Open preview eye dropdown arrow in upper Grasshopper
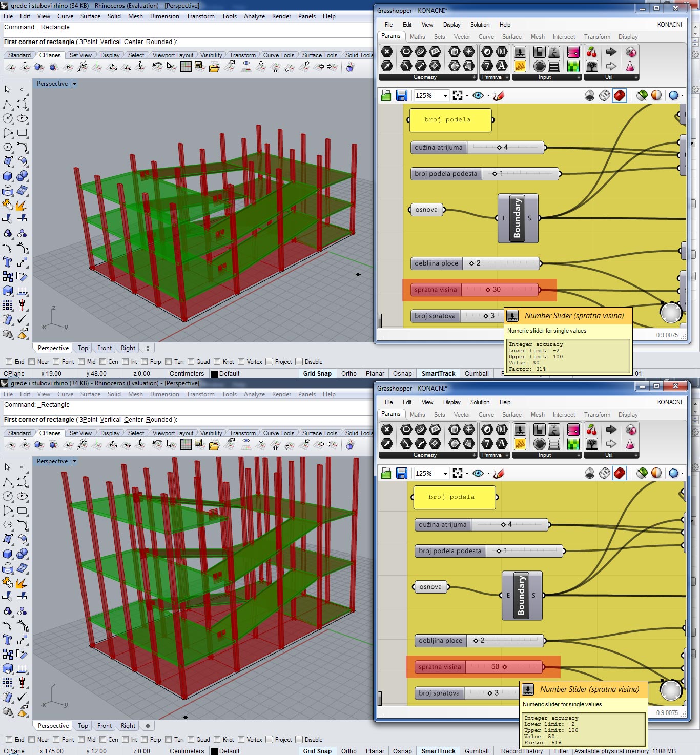Screen dimensions: 700x755 tap(488, 96)
